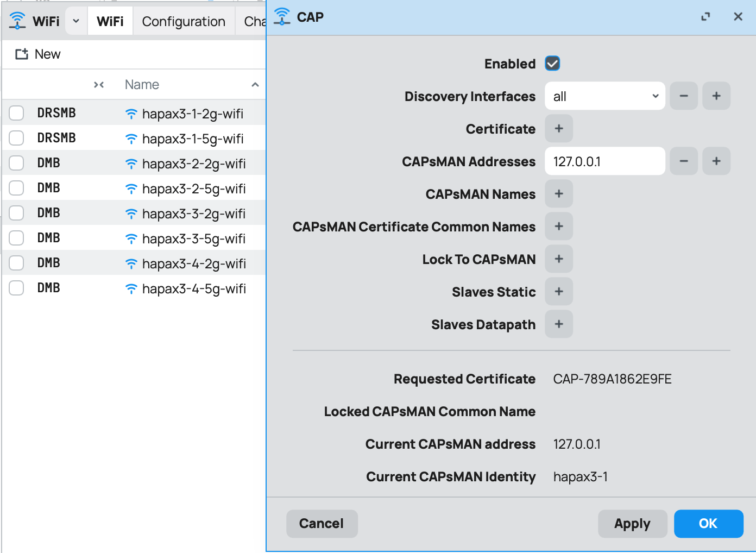Image resolution: width=756 pixels, height=553 pixels.
Task: Open Discovery Interfaces dropdown showing all
Action: (x=604, y=96)
